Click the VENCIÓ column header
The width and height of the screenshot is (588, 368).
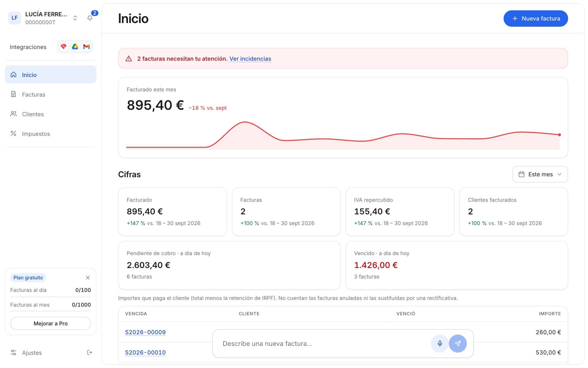point(406,313)
